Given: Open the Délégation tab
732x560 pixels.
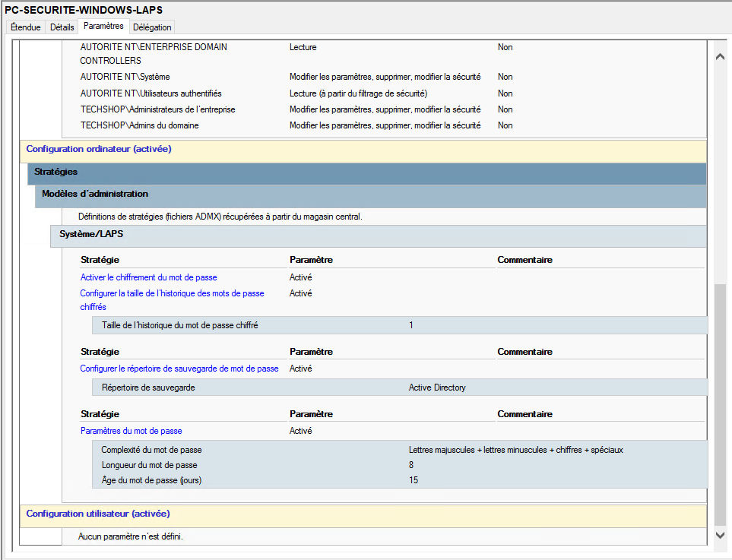Looking at the screenshot, I should (152, 27).
